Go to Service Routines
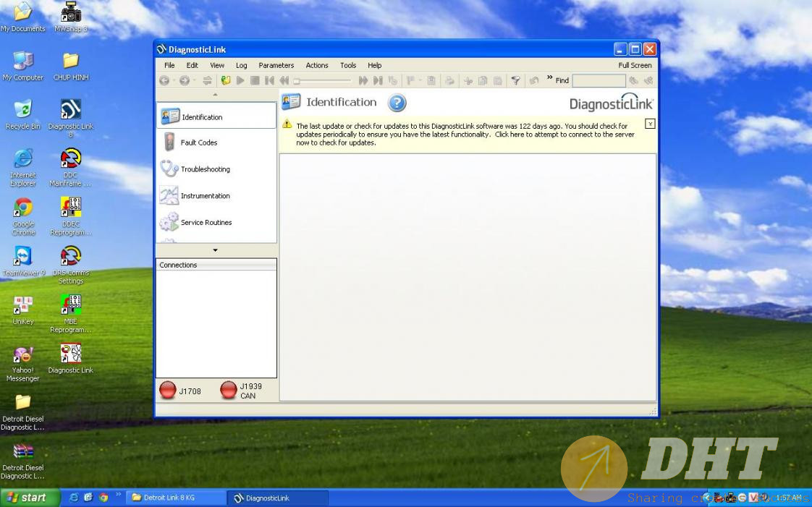This screenshot has width=812, height=507. click(x=206, y=223)
